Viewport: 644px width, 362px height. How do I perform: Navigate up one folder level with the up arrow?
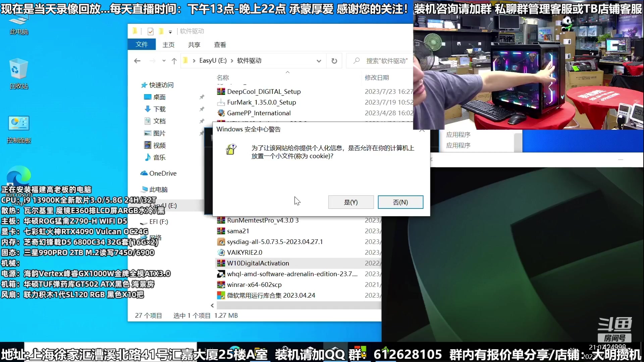(x=174, y=61)
